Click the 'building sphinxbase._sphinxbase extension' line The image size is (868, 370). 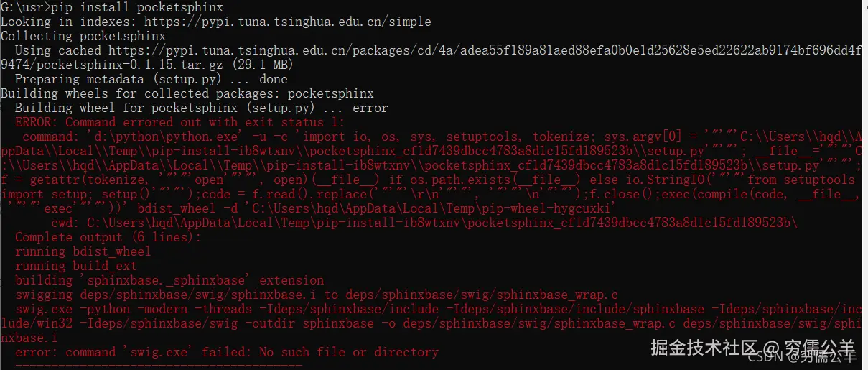pos(169,280)
